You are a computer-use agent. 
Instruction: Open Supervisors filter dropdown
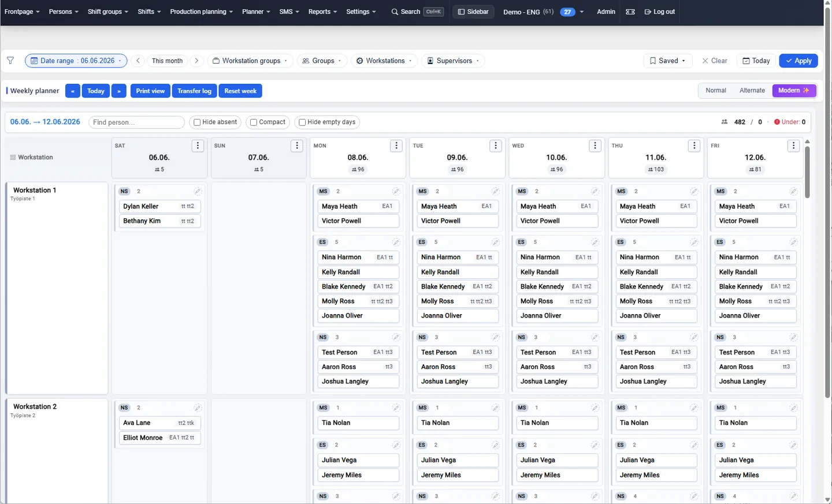(453, 61)
